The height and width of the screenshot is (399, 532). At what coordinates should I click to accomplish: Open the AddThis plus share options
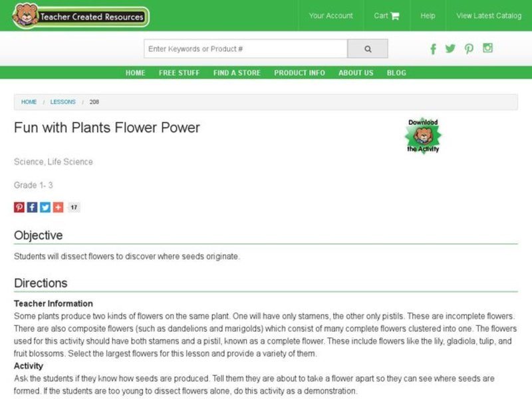click(x=59, y=207)
